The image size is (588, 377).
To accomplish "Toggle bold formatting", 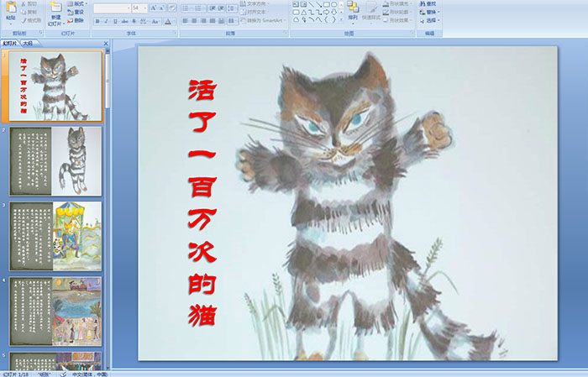I will tap(97, 21).
